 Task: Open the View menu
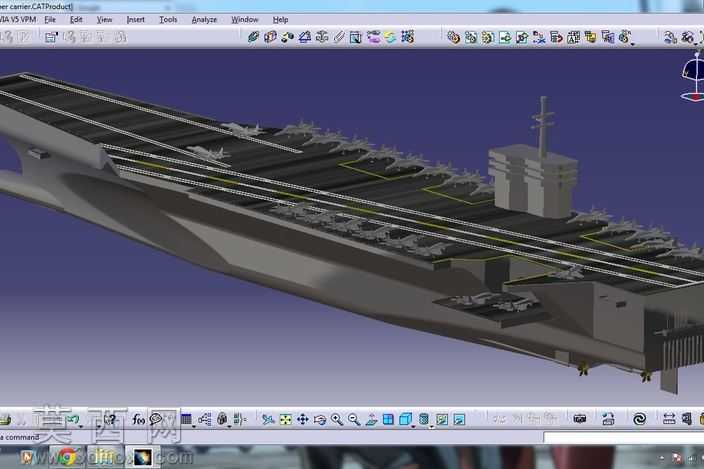(x=104, y=20)
